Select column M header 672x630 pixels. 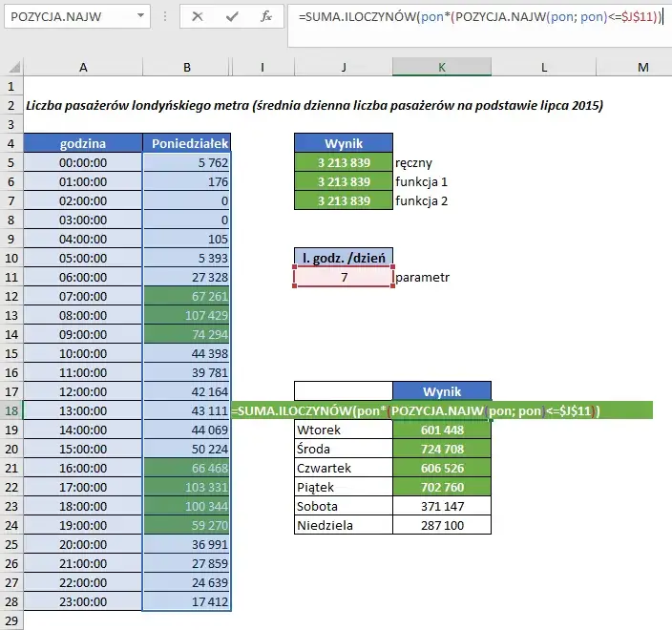pos(641,67)
